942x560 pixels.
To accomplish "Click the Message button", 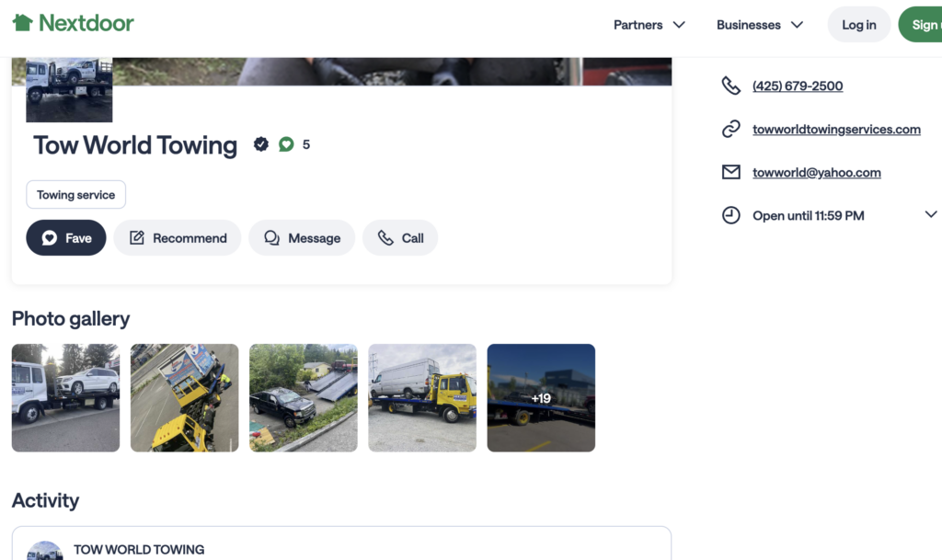I will 302,237.
